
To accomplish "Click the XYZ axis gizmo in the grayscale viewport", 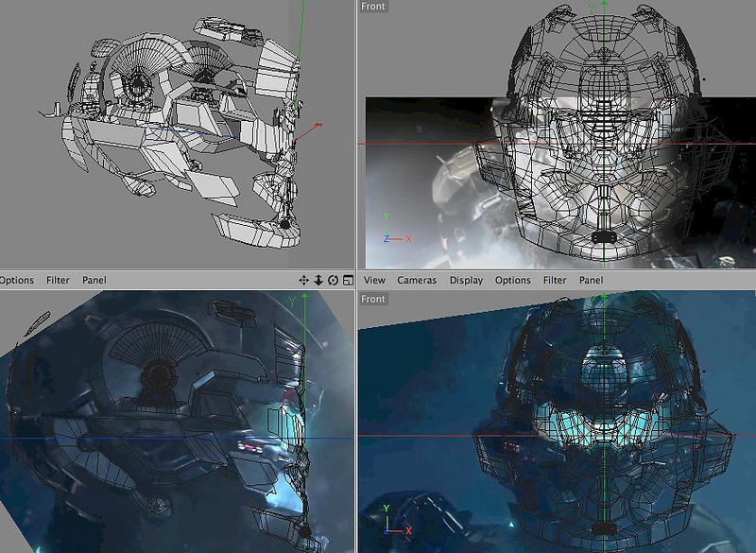I will [397, 229].
